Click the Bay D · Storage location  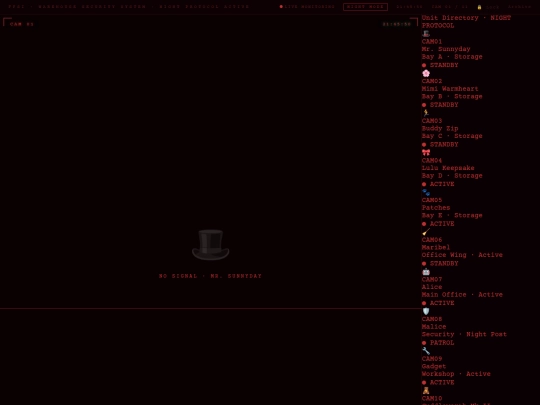point(452,175)
